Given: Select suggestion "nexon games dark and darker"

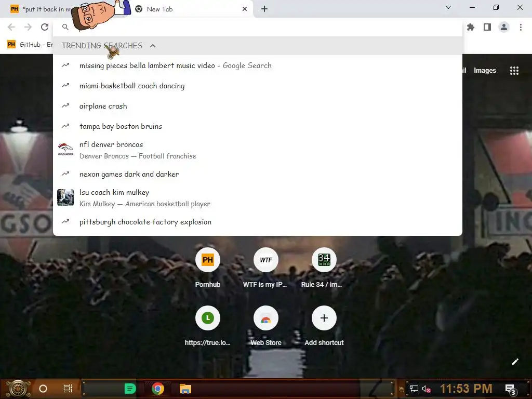Looking at the screenshot, I should click(258, 174).
